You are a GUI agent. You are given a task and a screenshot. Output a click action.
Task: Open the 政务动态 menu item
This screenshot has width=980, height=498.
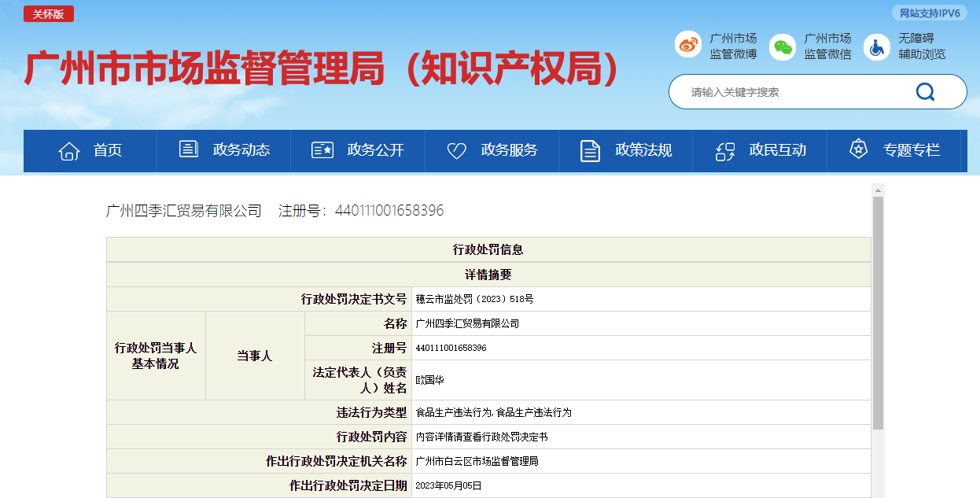click(224, 150)
